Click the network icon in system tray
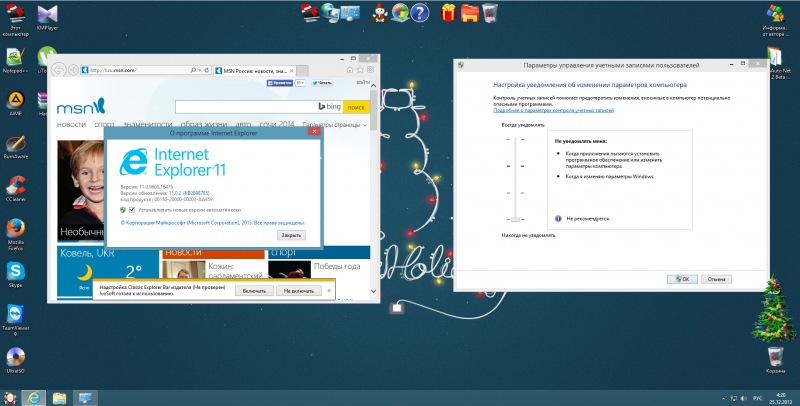This screenshot has width=800, height=406. point(734,398)
